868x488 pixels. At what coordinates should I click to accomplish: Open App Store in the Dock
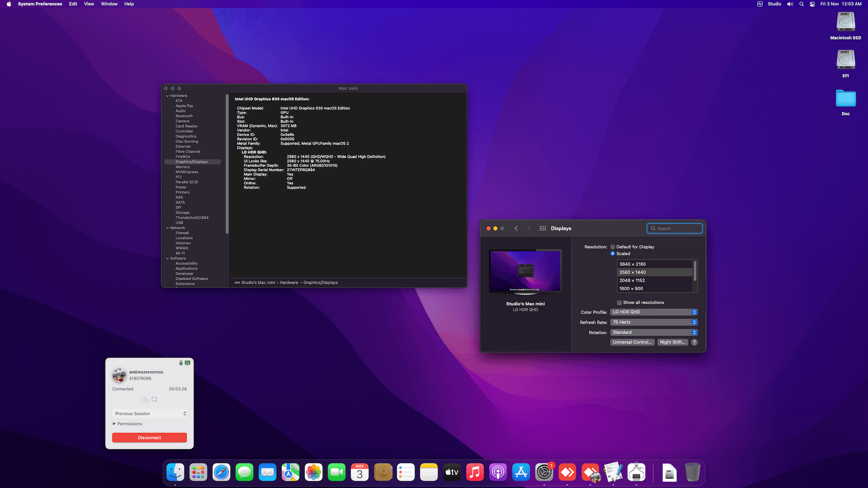521,473
